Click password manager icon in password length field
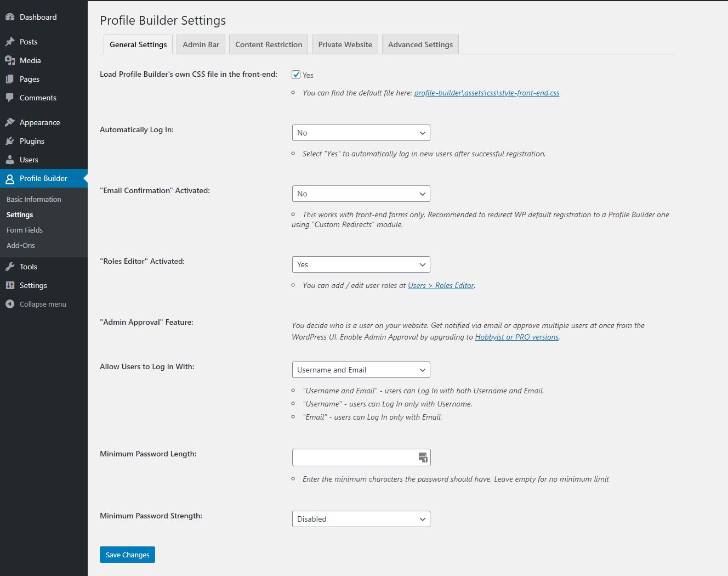 click(x=423, y=458)
